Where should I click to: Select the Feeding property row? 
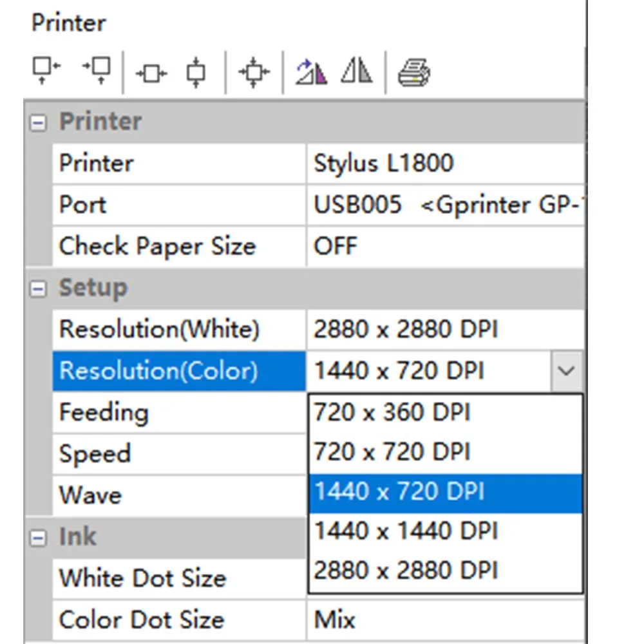tap(178, 413)
